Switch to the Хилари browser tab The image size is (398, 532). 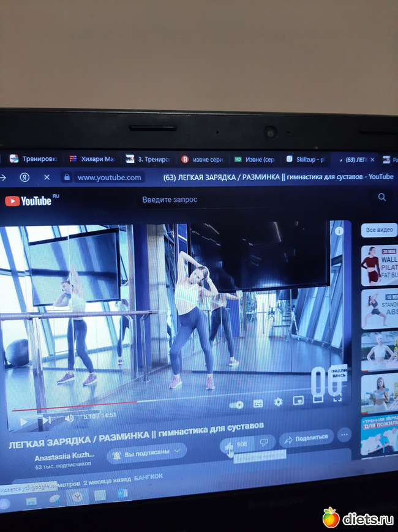click(x=92, y=159)
